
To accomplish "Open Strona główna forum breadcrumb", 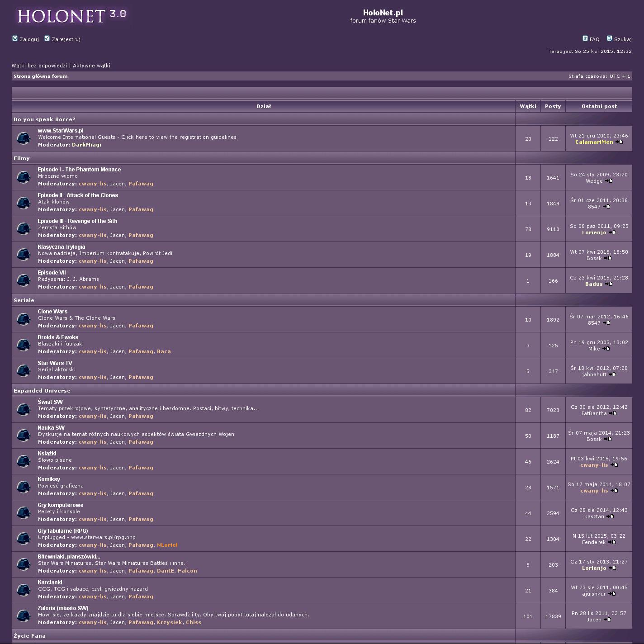I will coord(41,76).
